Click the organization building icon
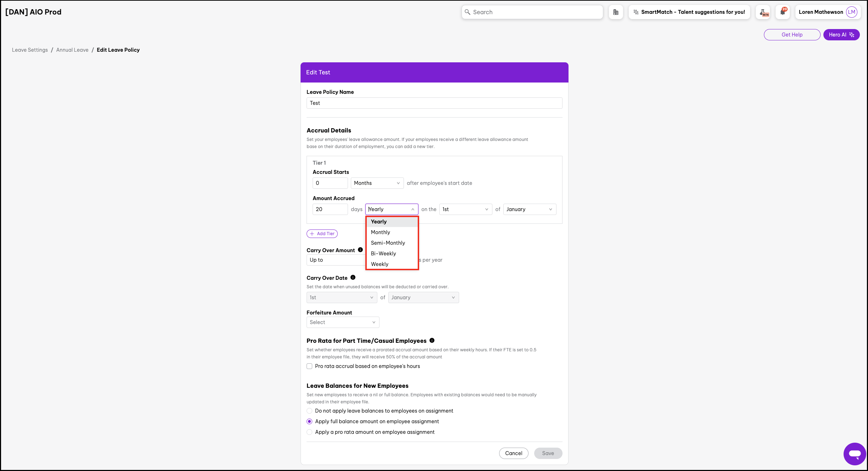 [x=616, y=12]
